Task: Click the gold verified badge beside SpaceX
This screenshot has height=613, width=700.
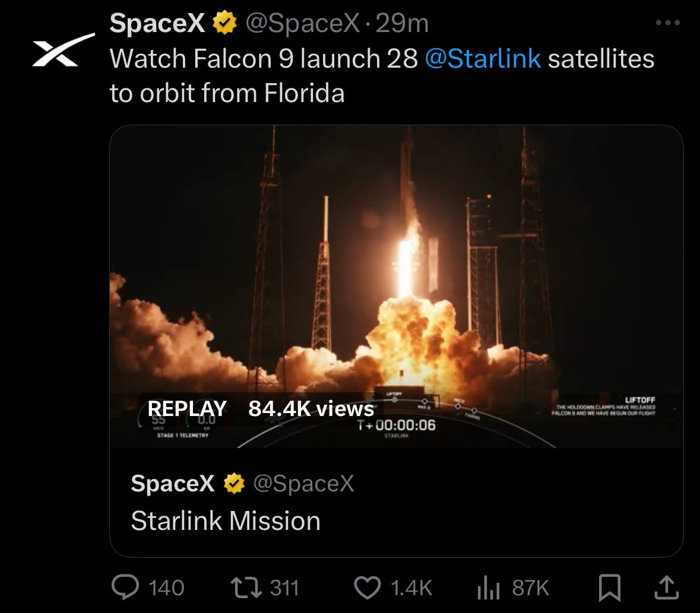Action: point(224,23)
